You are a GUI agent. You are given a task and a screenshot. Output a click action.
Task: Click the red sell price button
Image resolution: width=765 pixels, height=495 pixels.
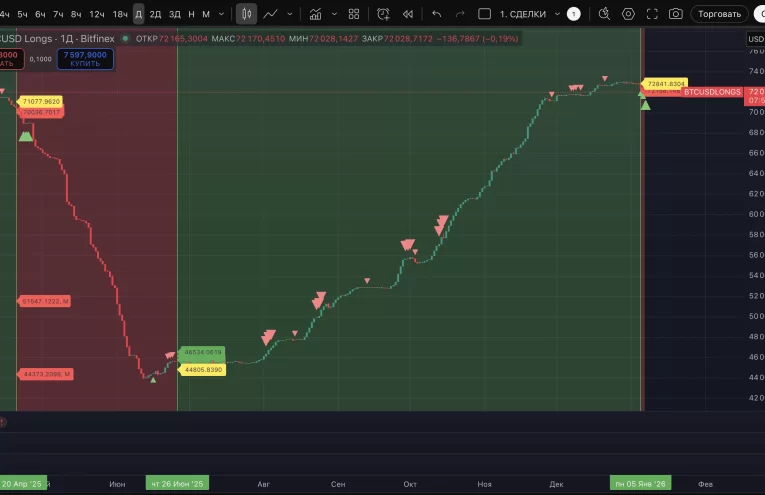coord(10,59)
